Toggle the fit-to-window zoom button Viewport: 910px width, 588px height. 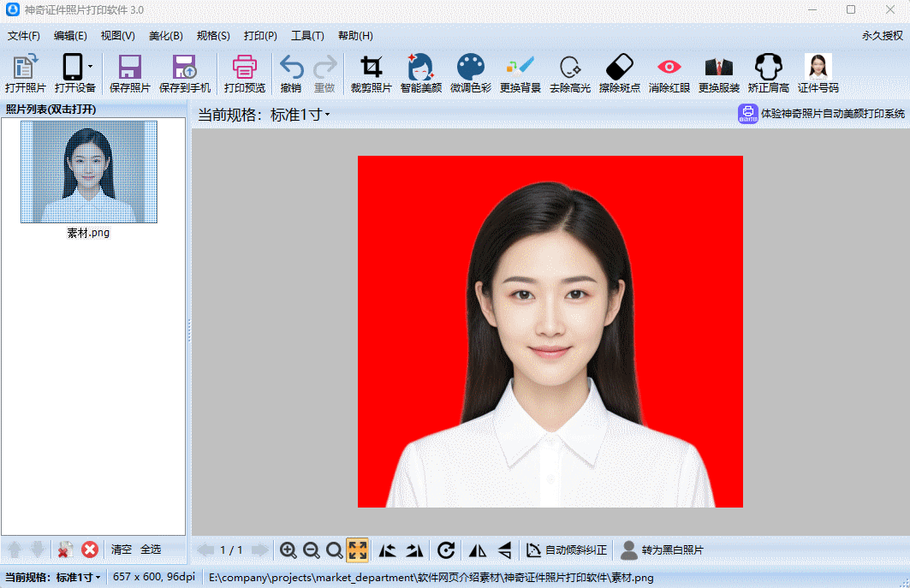(357, 549)
